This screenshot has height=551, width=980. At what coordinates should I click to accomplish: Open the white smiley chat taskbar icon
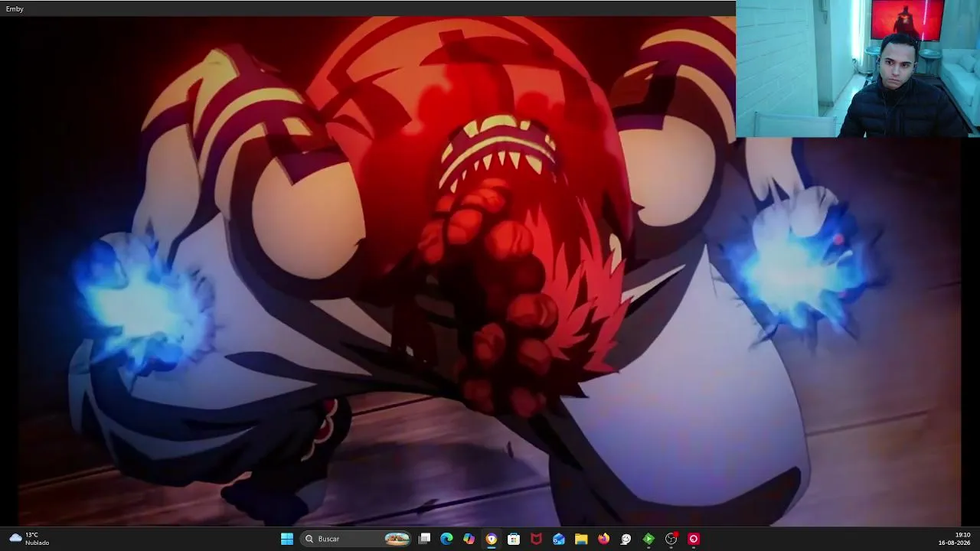pyautogui.click(x=626, y=539)
